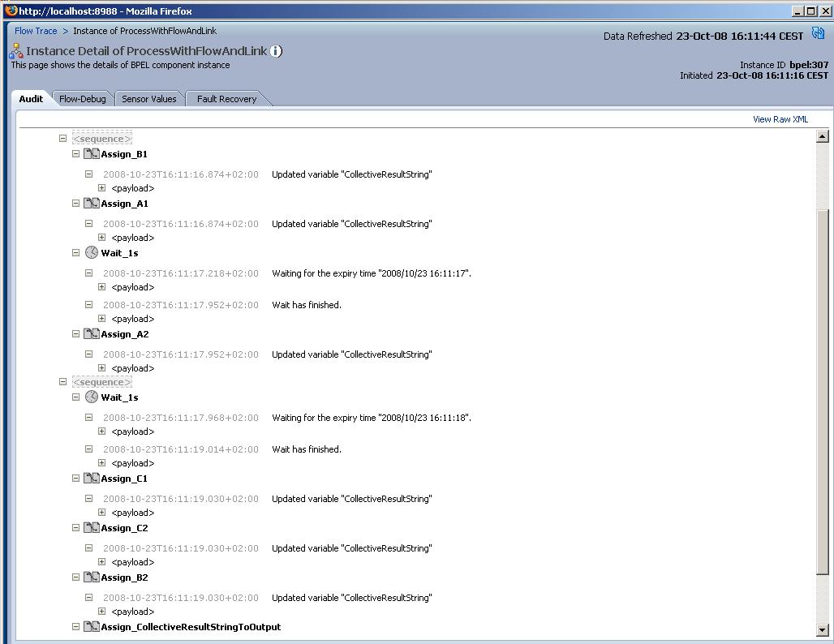Click the Assign_C1 activity icon
Image resolution: width=834 pixels, height=644 pixels.
[x=92, y=479]
